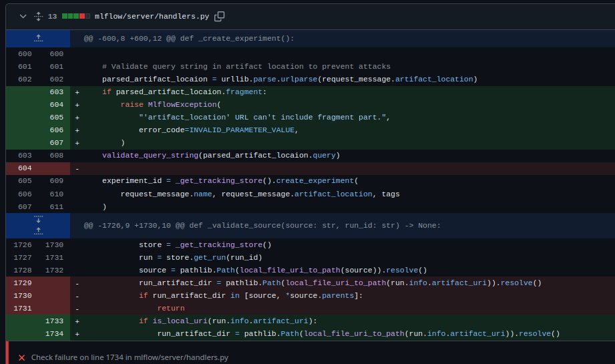The width and height of the screenshot is (615, 364).
Task: Open the check failure on line 1734 message
Action: coord(130,358)
